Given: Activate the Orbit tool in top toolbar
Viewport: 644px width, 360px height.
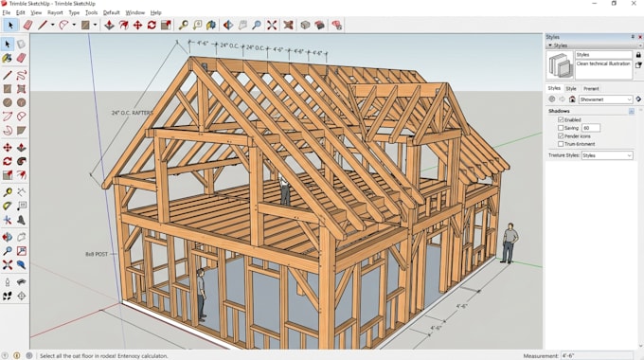Looking at the screenshot, I should click(228, 25).
